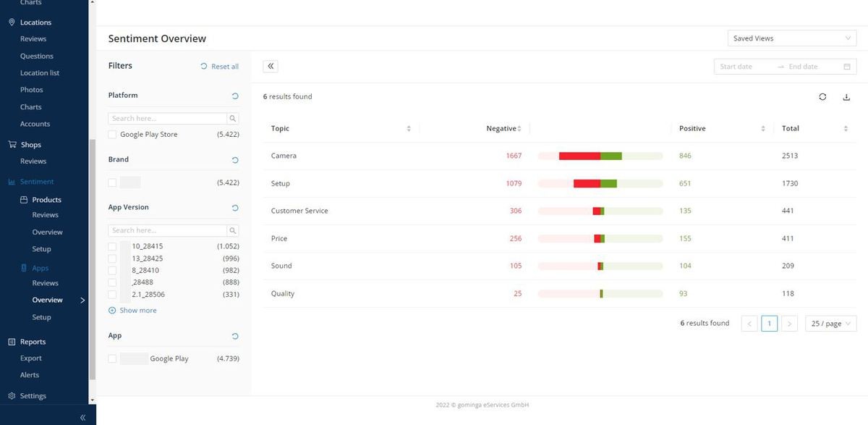Expand Show more app versions
This screenshot has height=425, width=868.
coord(133,311)
